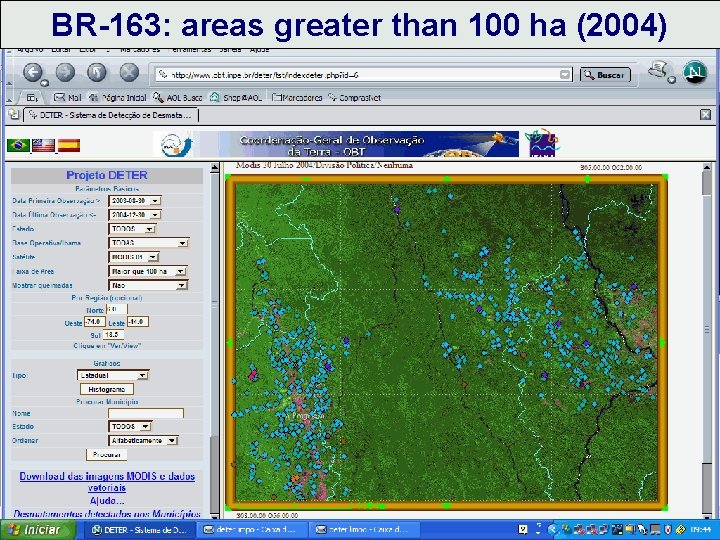Open the Mail bookmark in toolbar
The height and width of the screenshot is (540, 720).
(66, 98)
